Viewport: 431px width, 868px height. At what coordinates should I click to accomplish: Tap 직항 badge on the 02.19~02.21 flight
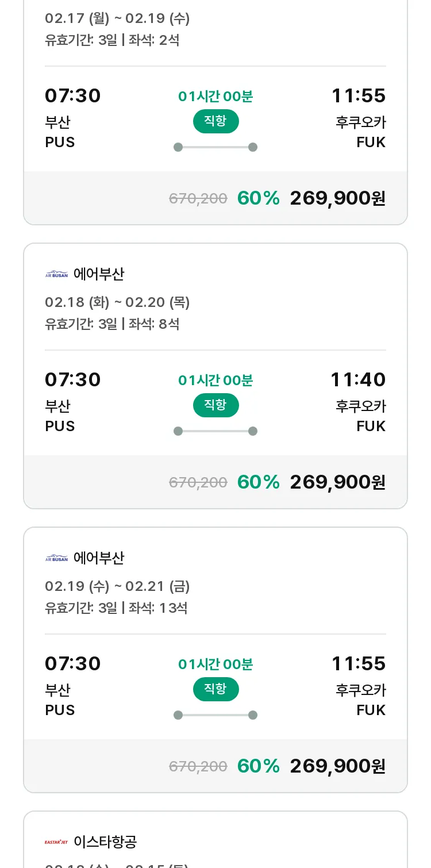pos(215,689)
